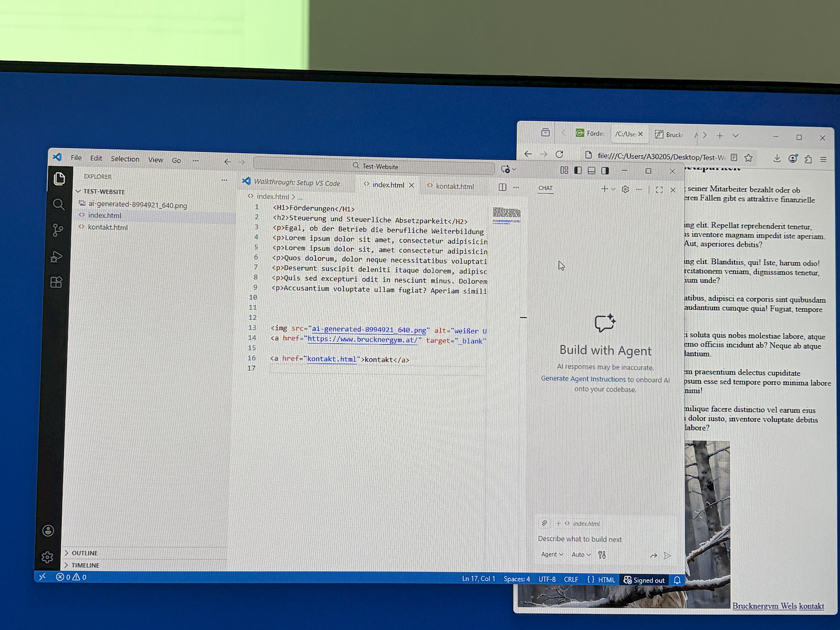Click the Accounts icon in activity bar

48,530
